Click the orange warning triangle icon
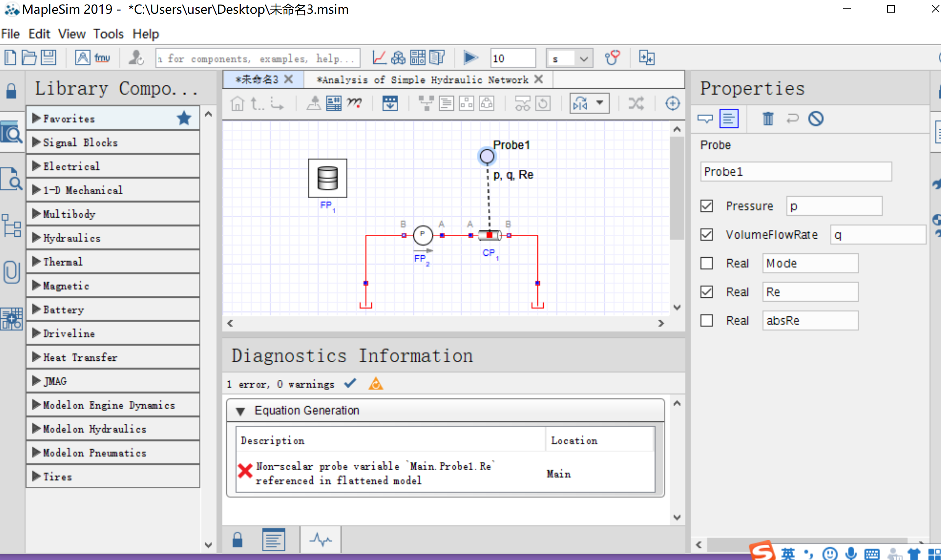The image size is (941, 560). [376, 383]
